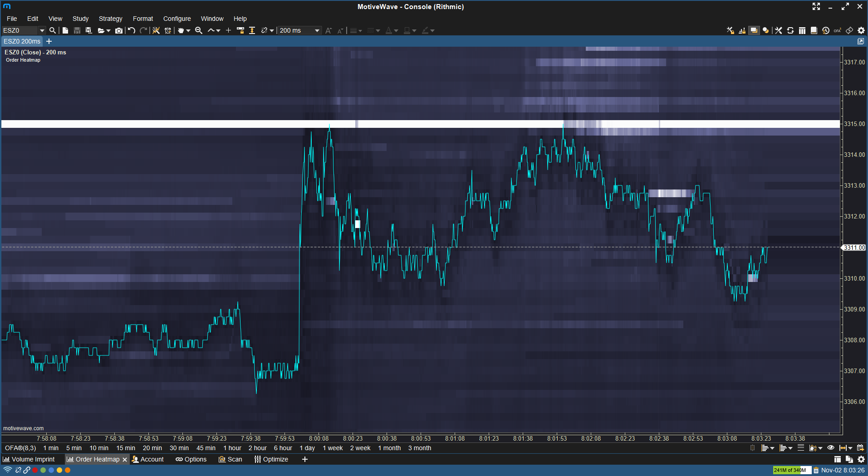Viewport: 868px width, 476px height.
Task: Select the 15 min timeframe button
Action: (126, 448)
